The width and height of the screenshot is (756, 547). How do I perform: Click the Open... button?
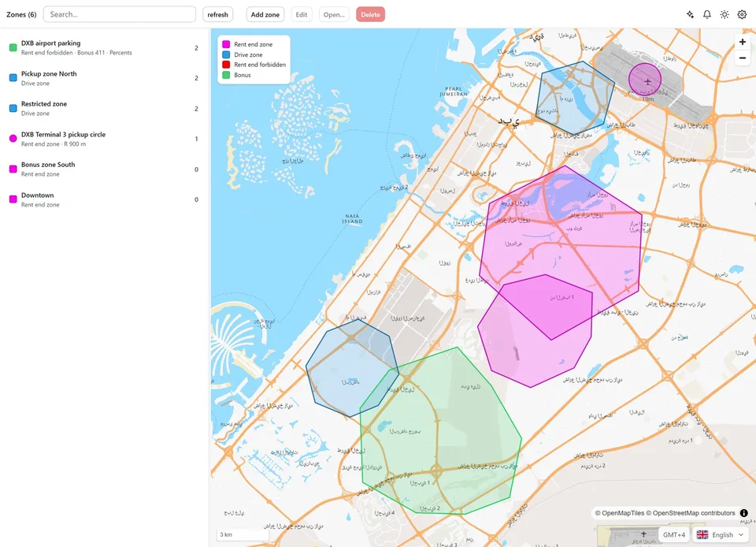[334, 14]
